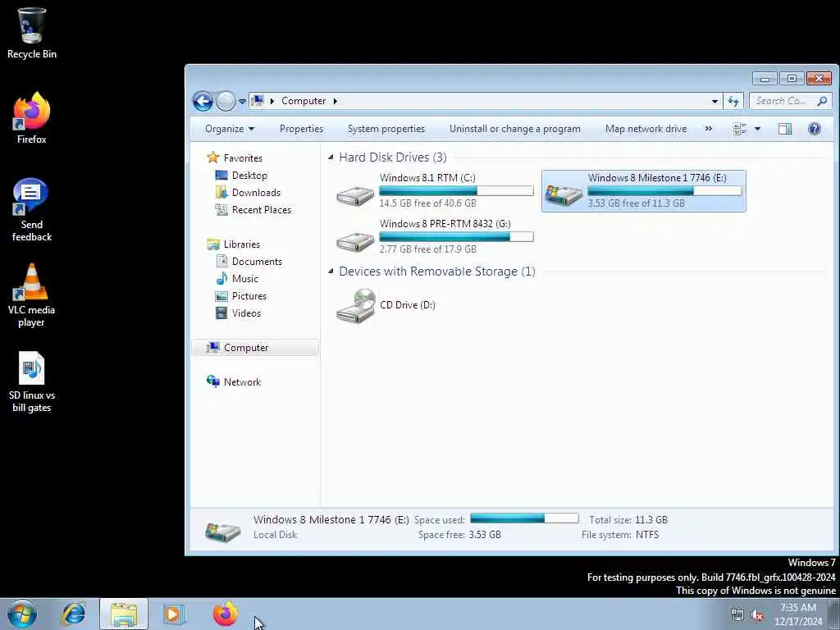840x630 pixels.
Task: Open the More view options dropdown arrow
Action: pos(757,129)
